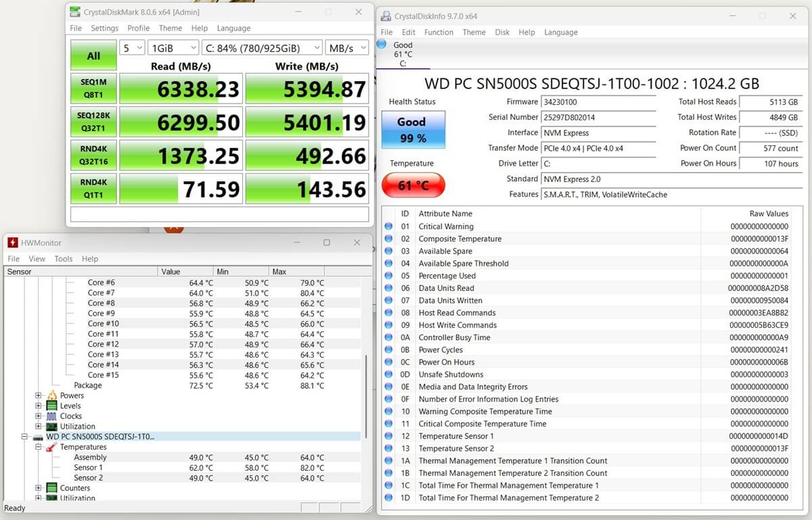Viewport: 812px width, 520px height.
Task: Collapse the WD PC SN5000S tree node
Action: pos(24,437)
